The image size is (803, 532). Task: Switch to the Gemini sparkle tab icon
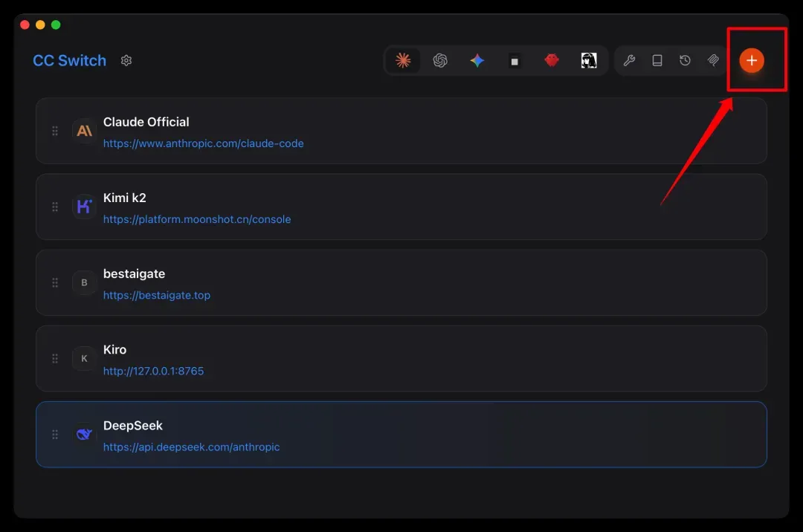477,60
